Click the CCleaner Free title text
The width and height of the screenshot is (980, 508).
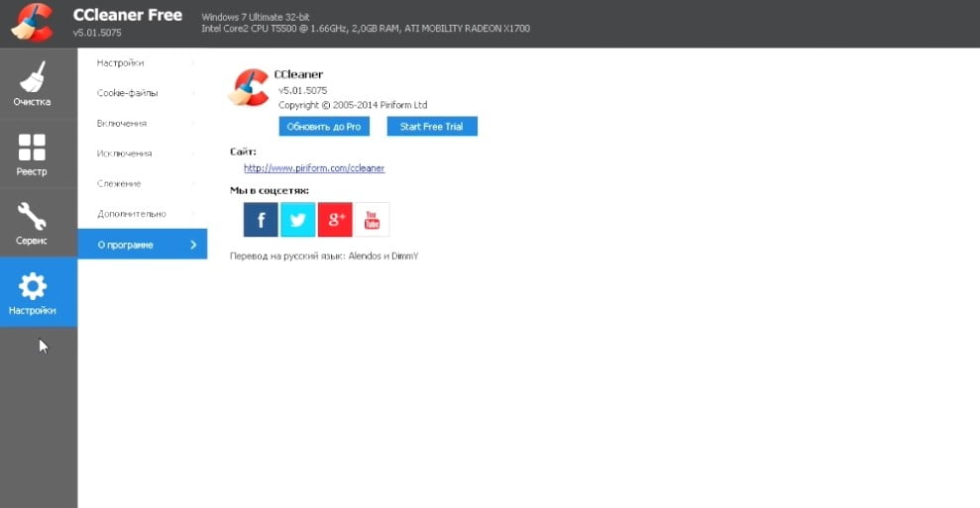(x=128, y=15)
